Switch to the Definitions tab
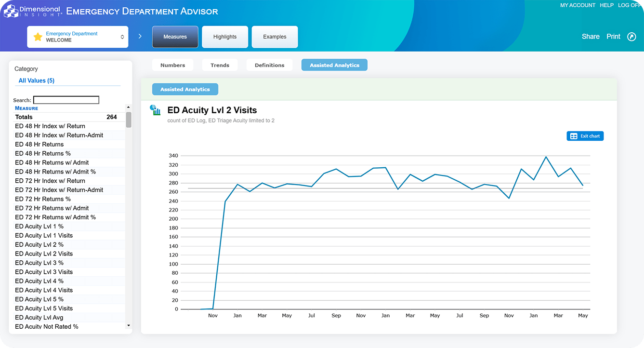644x348 pixels. [269, 65]
